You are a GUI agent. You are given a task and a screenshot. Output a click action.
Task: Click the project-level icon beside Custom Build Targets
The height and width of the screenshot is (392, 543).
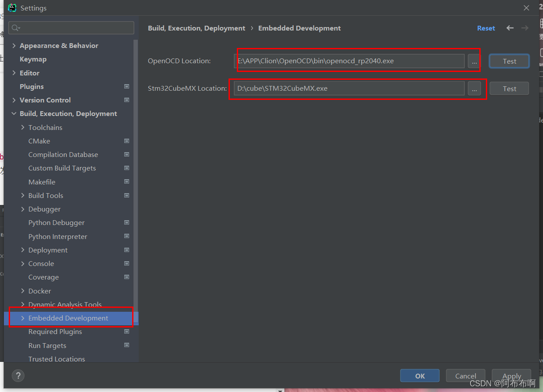click(x=126, y=168)
